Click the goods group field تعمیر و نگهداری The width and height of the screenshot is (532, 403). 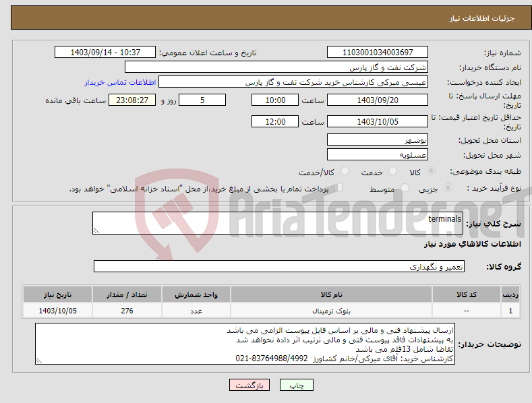[279, 267]
